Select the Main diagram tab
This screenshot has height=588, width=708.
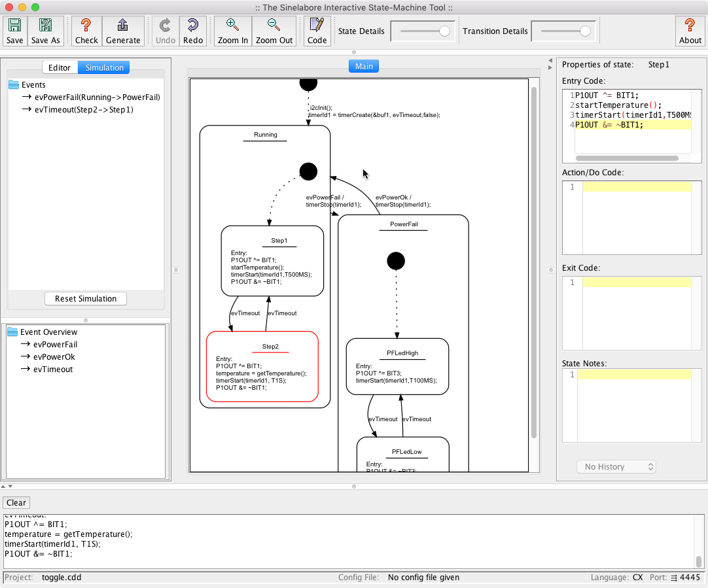(363, 65)
